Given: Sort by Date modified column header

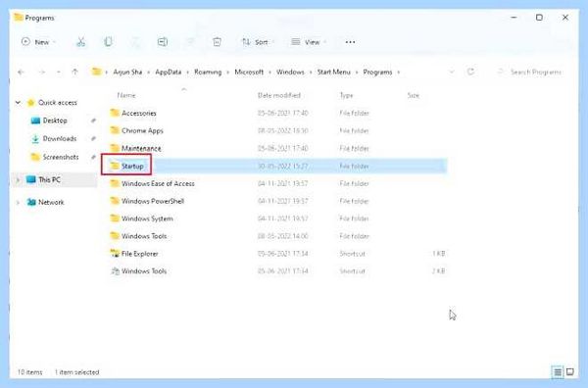Looking at the screenshot, I should point(279,96).
